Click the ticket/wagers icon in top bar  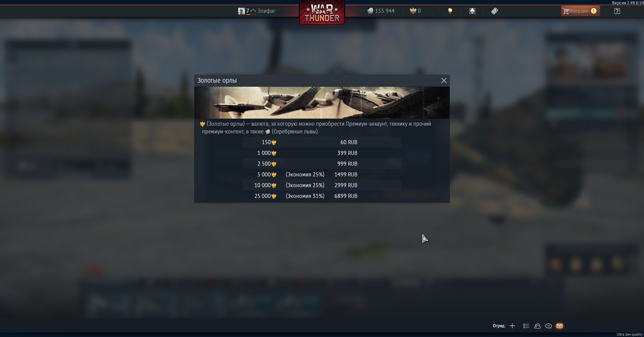click(x=494, y=11)
